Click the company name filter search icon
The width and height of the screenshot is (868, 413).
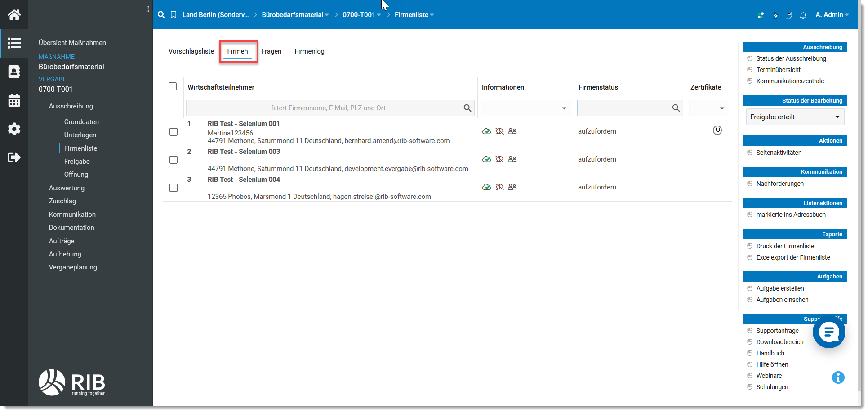pyautogui.click(x=467, y=108)
